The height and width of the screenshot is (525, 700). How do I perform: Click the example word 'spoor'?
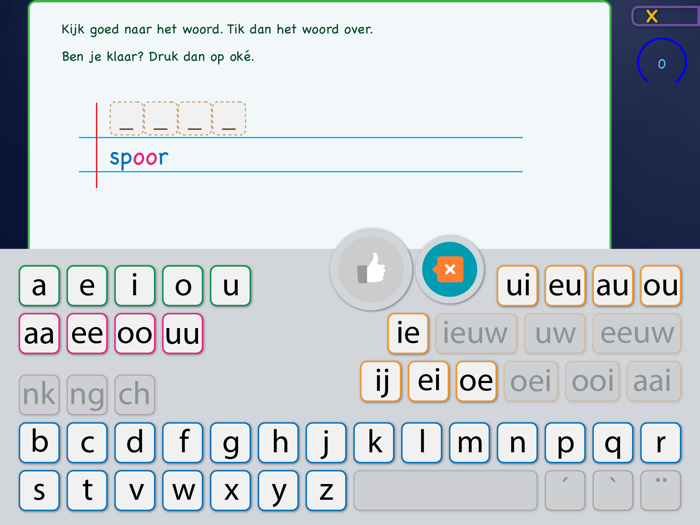pyautogui.click(x=139, y=158)
